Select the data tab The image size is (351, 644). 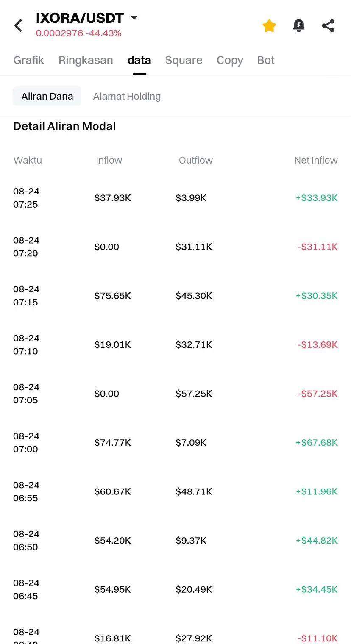[139, 60]
